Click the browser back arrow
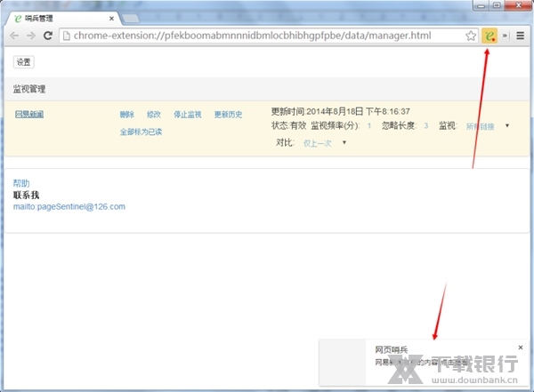The image size is (534, 392). [x=14, y=36]
